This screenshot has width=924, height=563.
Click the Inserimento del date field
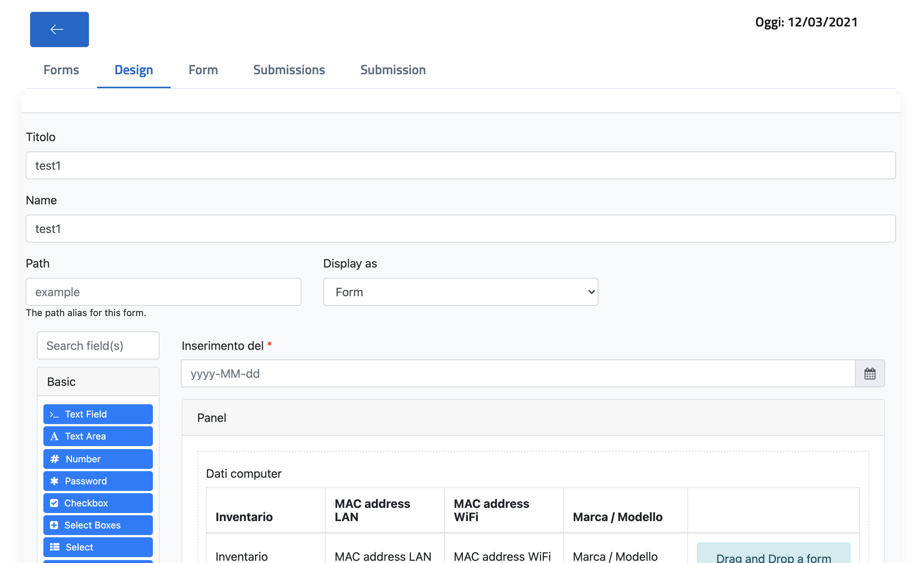coord(517,374)
